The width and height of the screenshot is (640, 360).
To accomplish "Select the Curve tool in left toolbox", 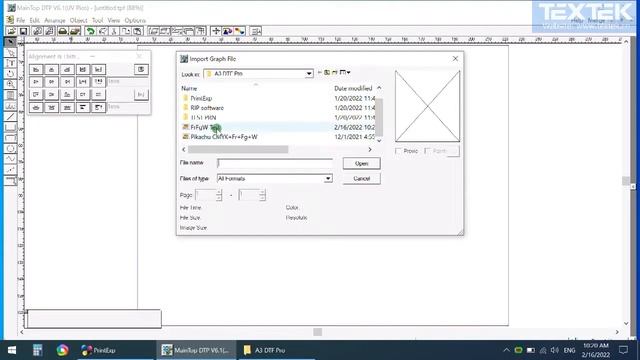I will (x=11, y=159).
